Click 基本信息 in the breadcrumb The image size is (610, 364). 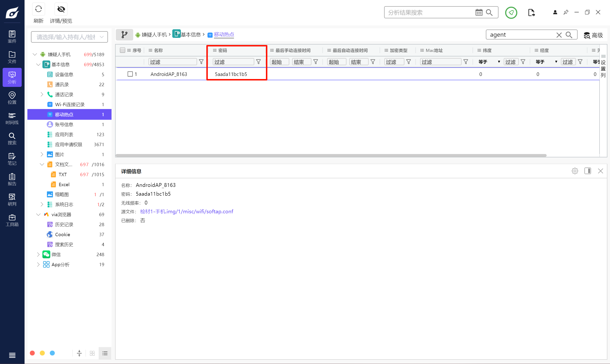[191, 35]
